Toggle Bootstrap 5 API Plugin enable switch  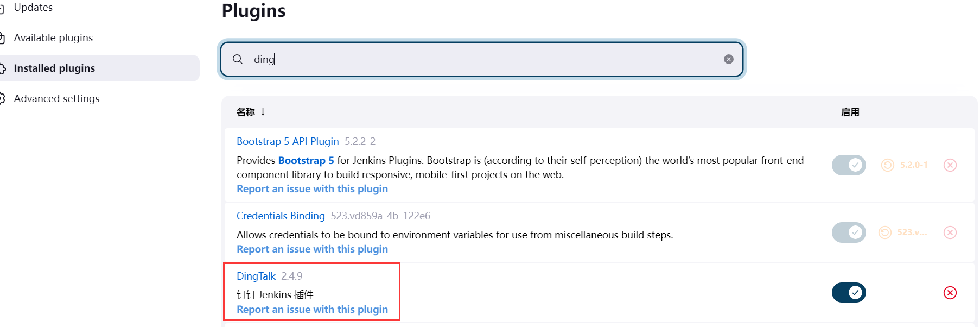[x=849, y=165]
